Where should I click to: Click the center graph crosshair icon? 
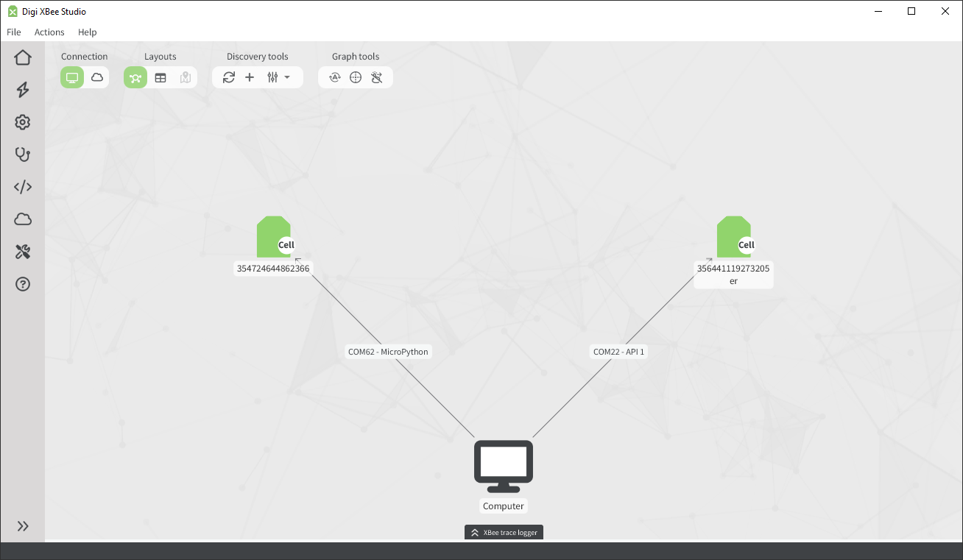356,77
